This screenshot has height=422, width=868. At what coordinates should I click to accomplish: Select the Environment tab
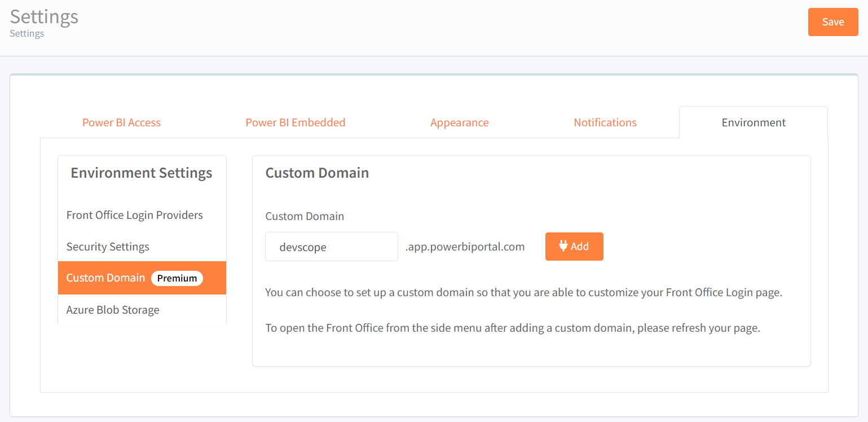[x=754, y=122]
